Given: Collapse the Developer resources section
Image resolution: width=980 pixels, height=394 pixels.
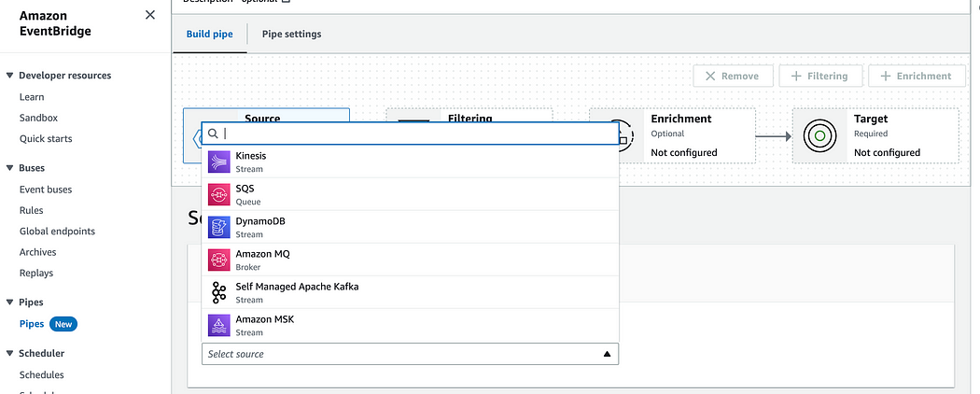Looking at the screenshot, I should (10, 75).
